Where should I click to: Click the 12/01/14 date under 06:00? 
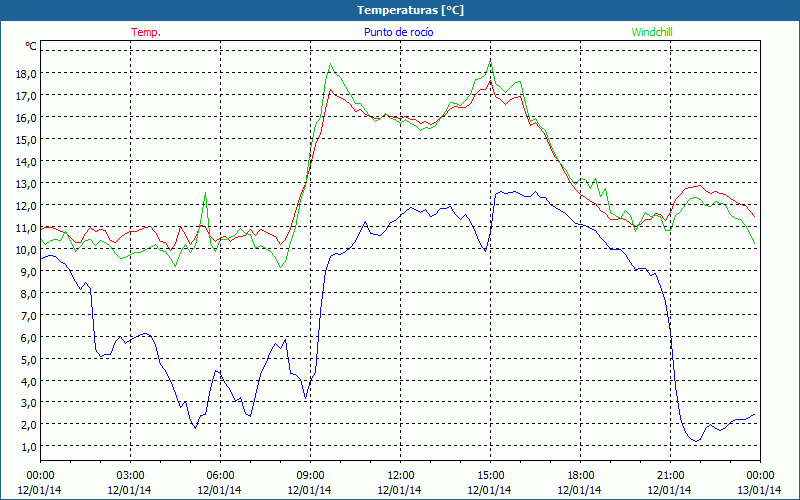220,490
